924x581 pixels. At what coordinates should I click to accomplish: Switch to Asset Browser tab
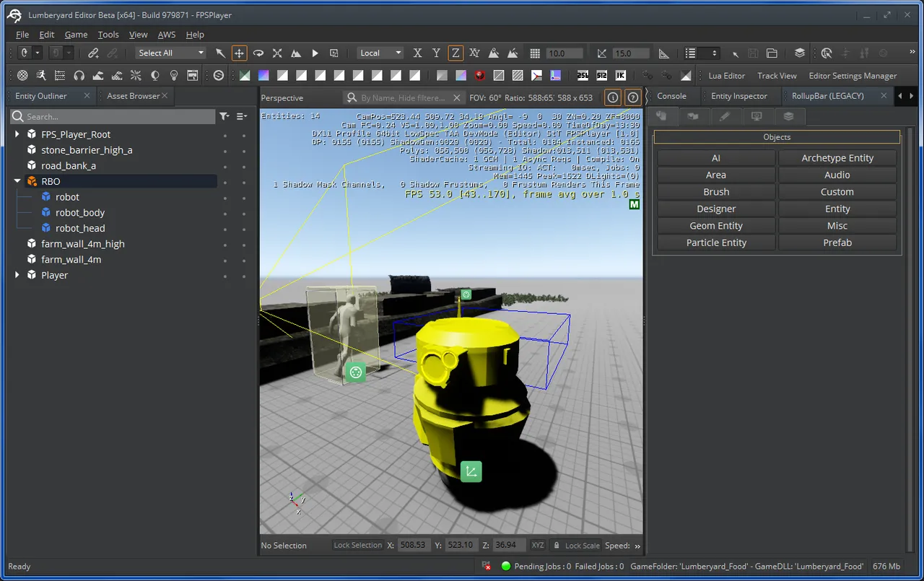click(x=134, y=96)
